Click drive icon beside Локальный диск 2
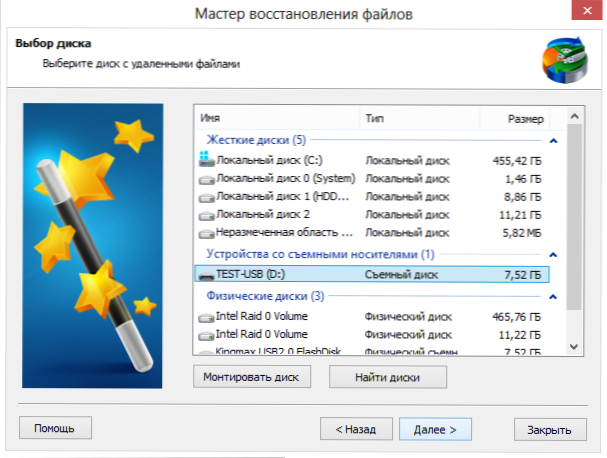 click(x=206, y=216)
